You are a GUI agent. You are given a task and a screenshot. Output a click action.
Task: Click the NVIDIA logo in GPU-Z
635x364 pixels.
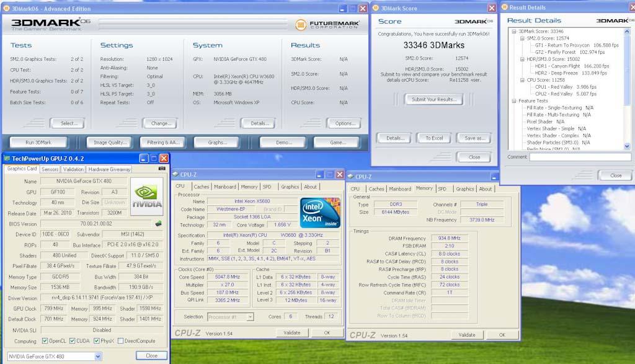(x=147, y=197)
